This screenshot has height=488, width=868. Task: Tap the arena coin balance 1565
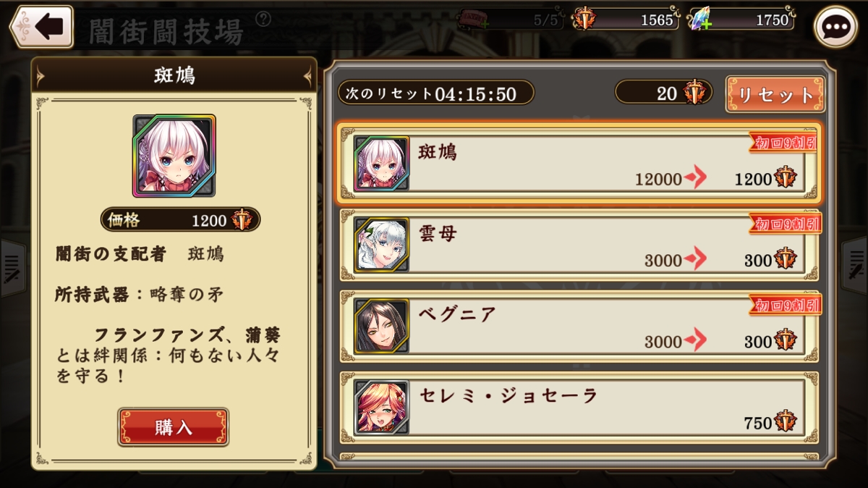(x=626, y=20)
